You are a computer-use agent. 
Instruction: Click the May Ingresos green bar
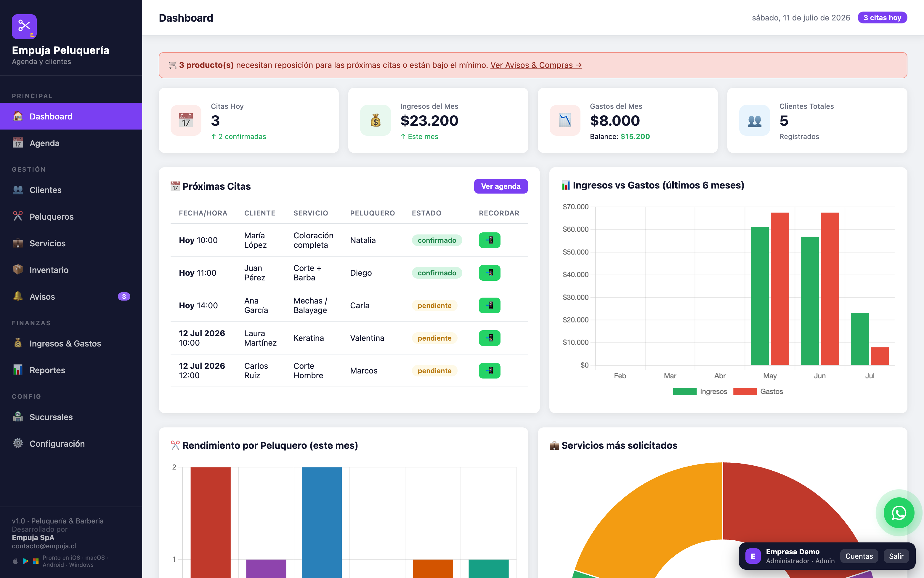pos(760,296)
